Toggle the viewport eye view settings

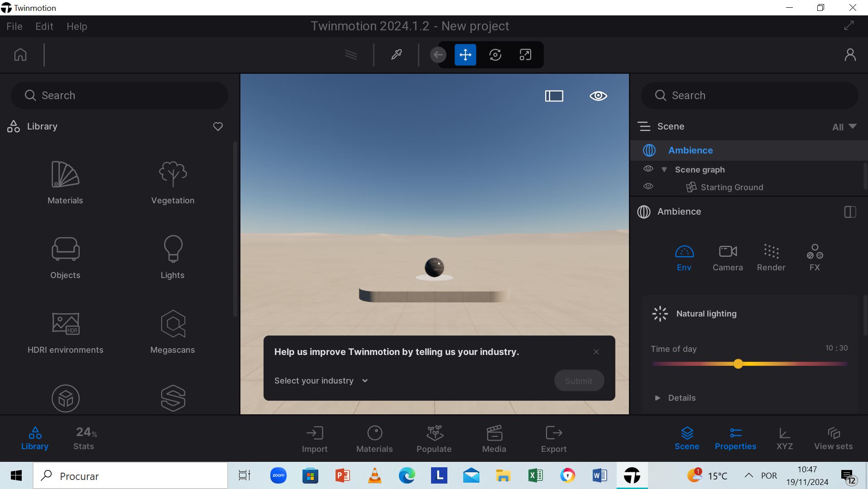[x=598, y=96]
